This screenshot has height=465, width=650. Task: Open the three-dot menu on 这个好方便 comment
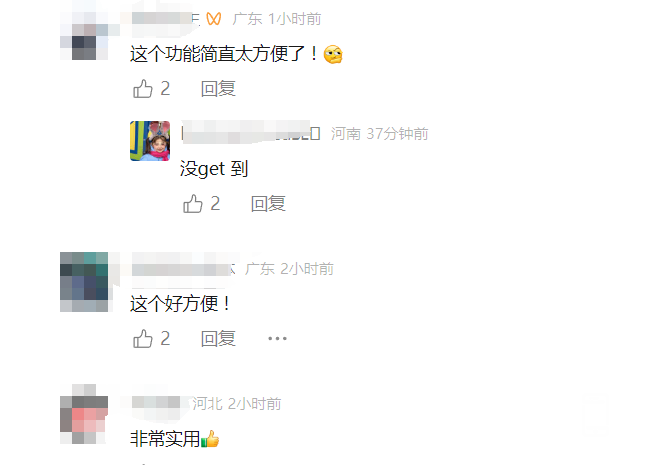tap(277, 339)
